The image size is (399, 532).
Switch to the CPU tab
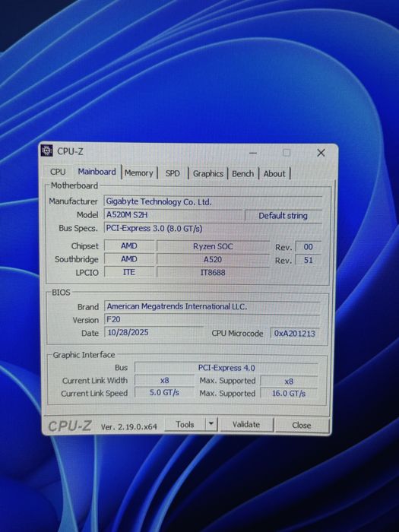pos(58,172)
